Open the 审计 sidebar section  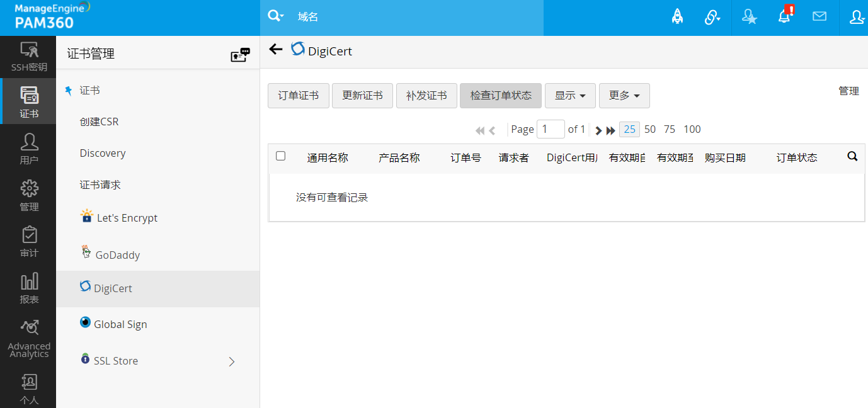(x=29, y=241)
